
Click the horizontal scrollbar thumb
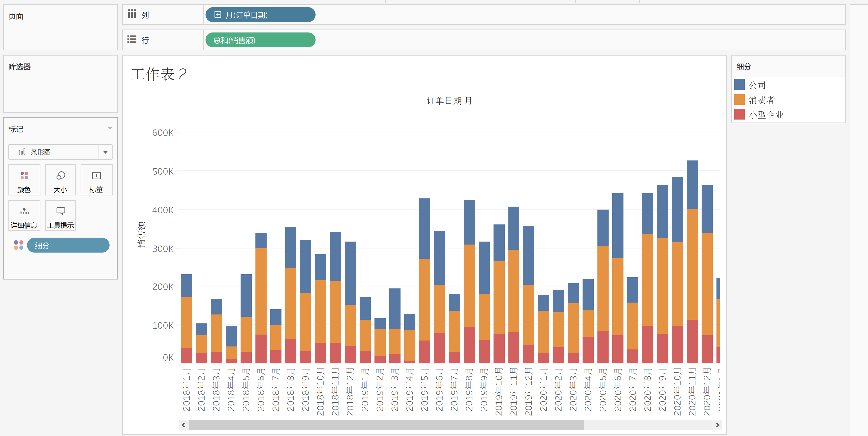click(x=386, y=425)
